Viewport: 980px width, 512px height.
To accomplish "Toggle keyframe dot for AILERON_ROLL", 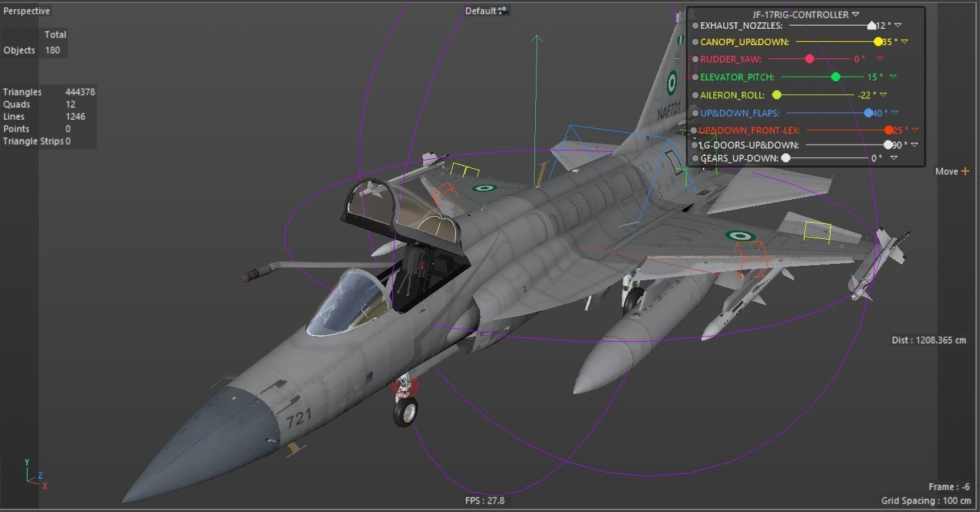I will tap(695, 95).
